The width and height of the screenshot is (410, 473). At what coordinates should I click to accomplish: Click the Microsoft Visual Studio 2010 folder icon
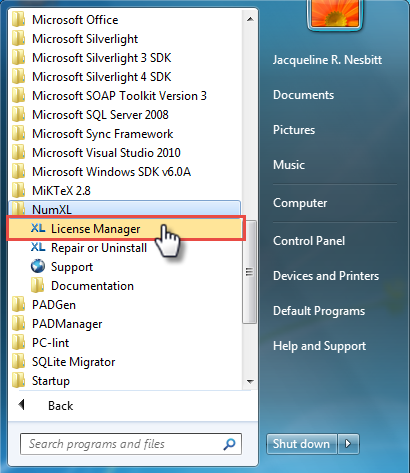[x=19, y=153]
